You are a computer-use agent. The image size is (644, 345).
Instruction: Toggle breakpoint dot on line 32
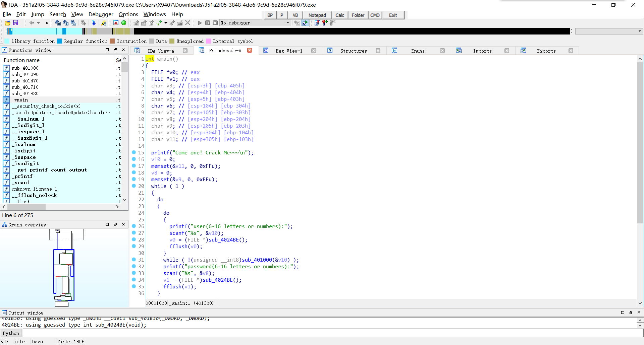coord(134,266)
